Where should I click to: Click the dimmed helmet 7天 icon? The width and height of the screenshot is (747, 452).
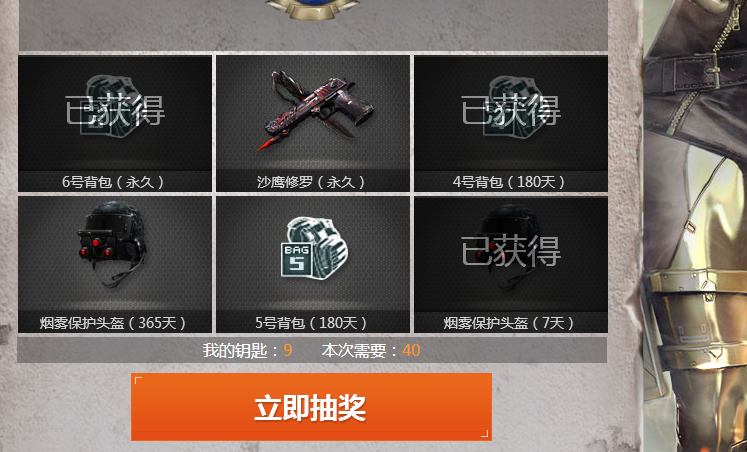511,246
